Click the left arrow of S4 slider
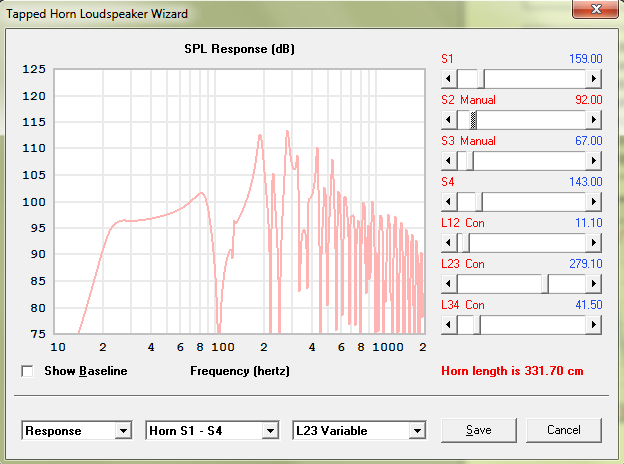624x464 pixels. coord(449,202)
